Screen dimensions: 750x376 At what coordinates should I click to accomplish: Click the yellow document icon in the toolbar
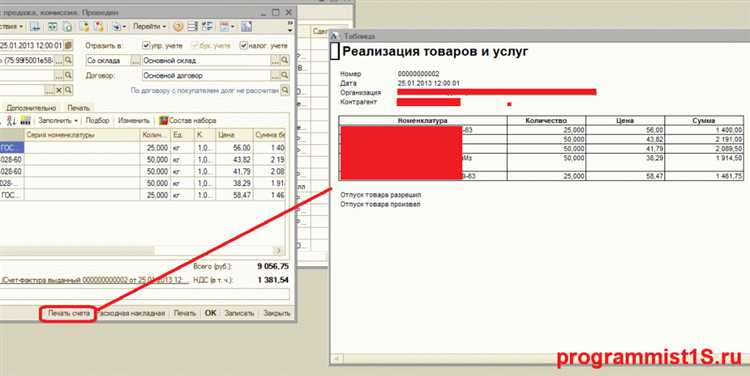coord(84,27)
